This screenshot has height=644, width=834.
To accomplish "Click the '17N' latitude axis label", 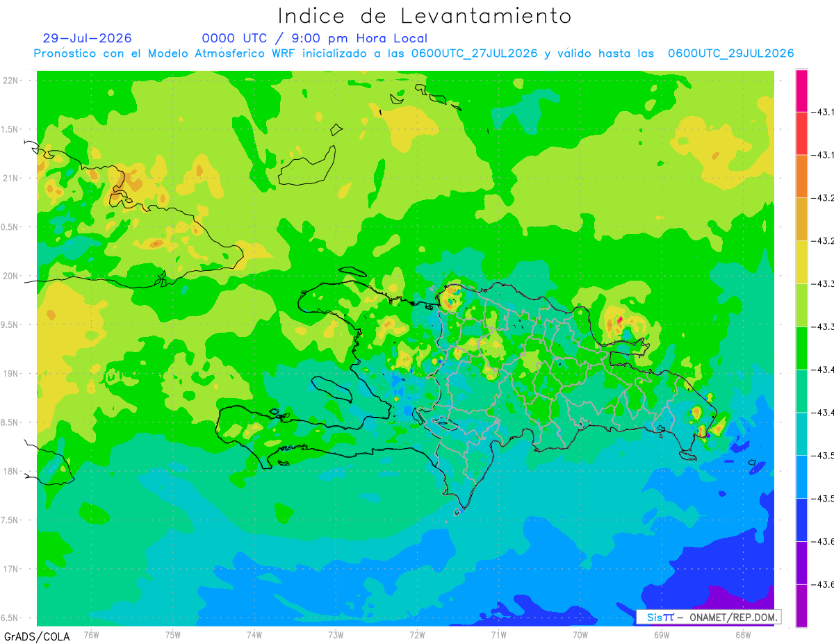I will (11, 569).
